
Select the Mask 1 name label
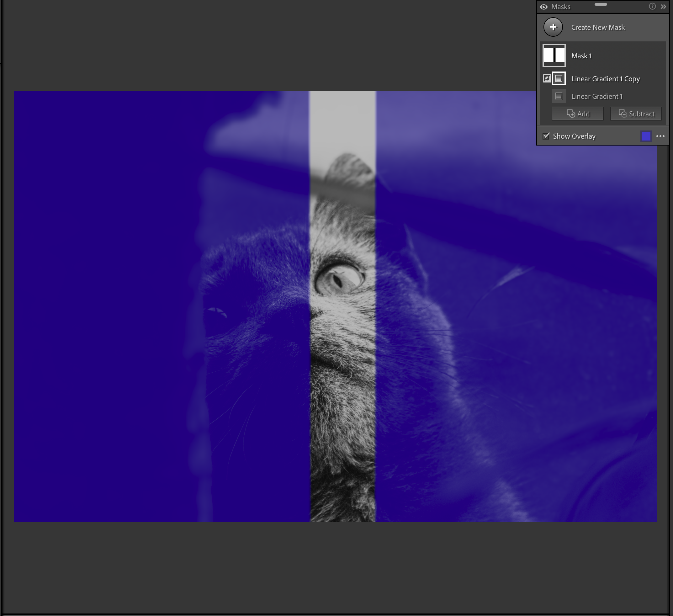pos(581,56)
